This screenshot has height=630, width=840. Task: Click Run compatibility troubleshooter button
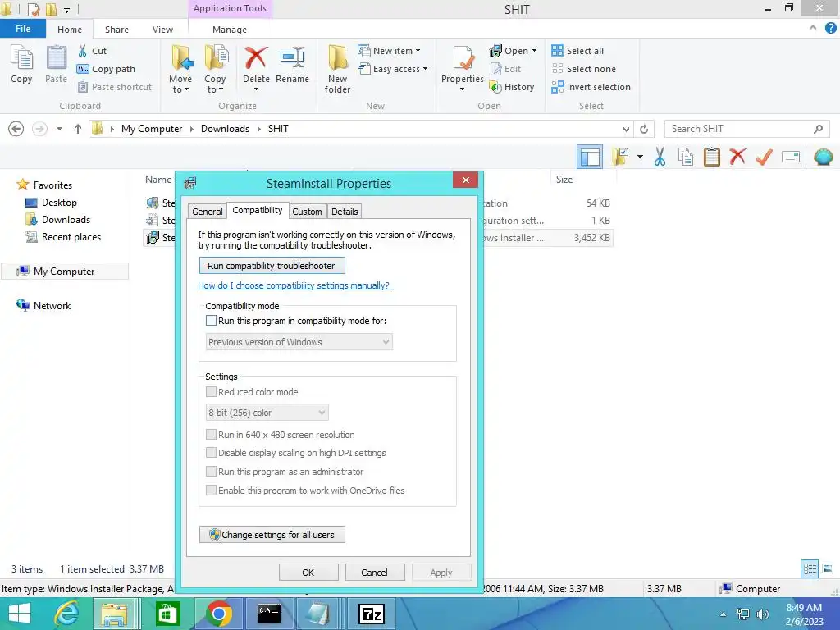coord(272,266)
